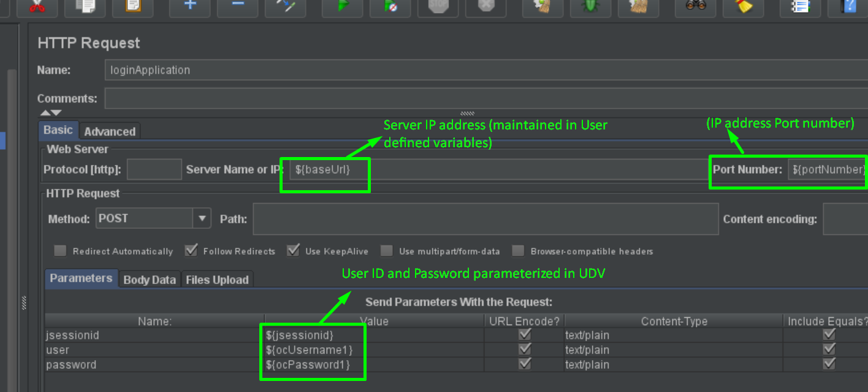Click Start No Pauses toolbar icon
This screenshot has width=868, height=392.
coord(390,6)
